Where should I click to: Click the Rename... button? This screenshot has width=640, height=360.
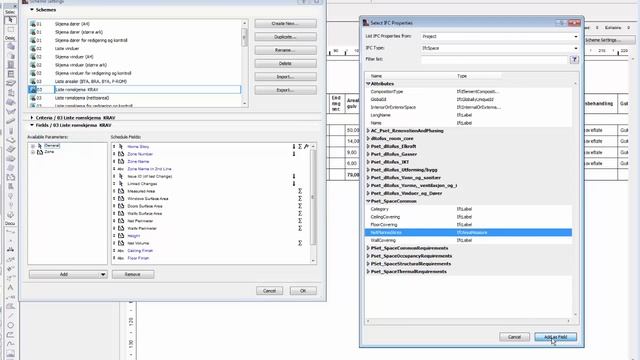point(285,50)
